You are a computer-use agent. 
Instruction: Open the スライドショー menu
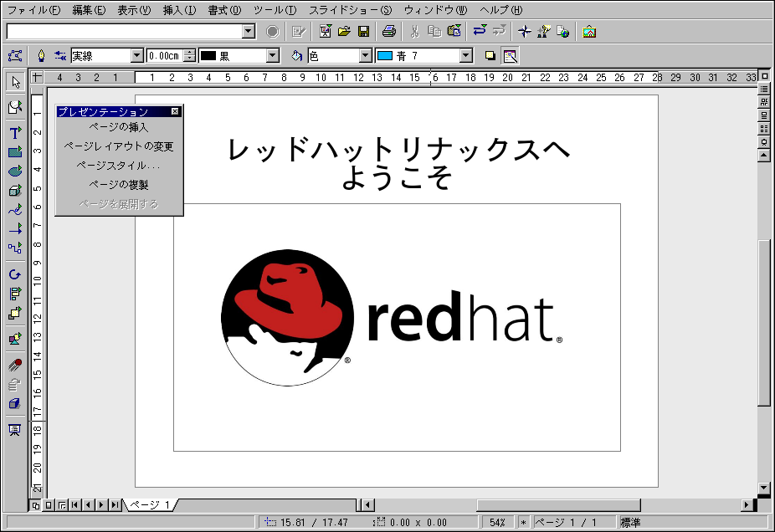(350, 10)
